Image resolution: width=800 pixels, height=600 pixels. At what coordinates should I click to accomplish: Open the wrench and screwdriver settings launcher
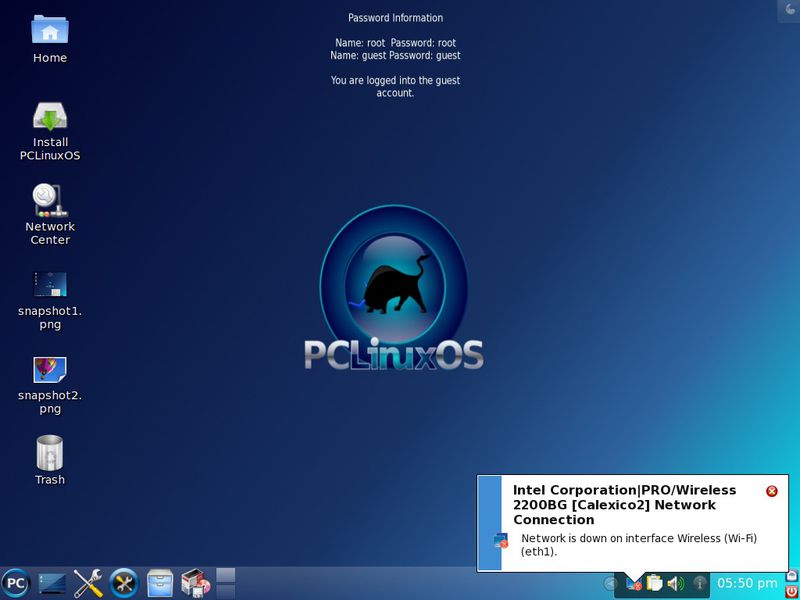[x=88, y=583]
